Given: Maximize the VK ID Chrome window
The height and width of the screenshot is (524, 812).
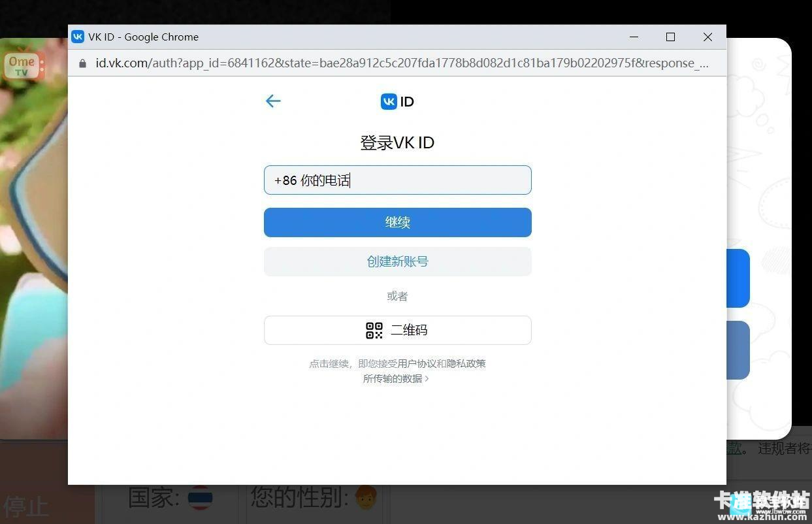Looking at the screenshot, I should (670, 37).
